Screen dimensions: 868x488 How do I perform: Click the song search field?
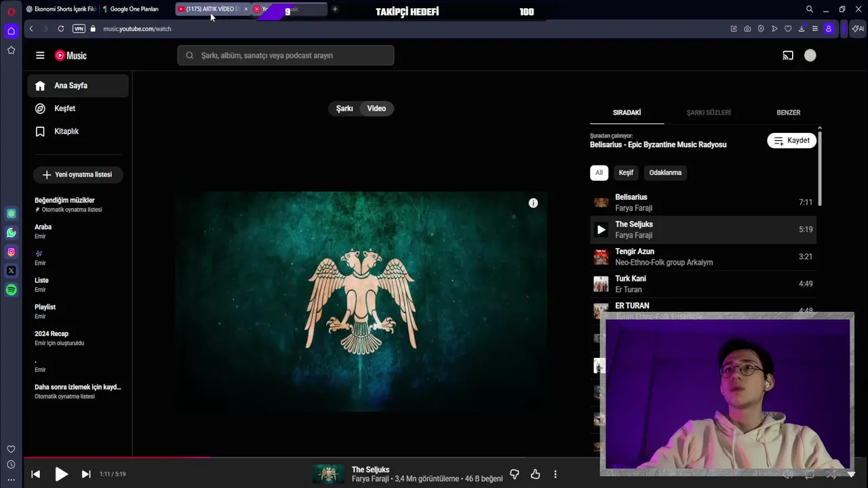click(x=285, y=56)
